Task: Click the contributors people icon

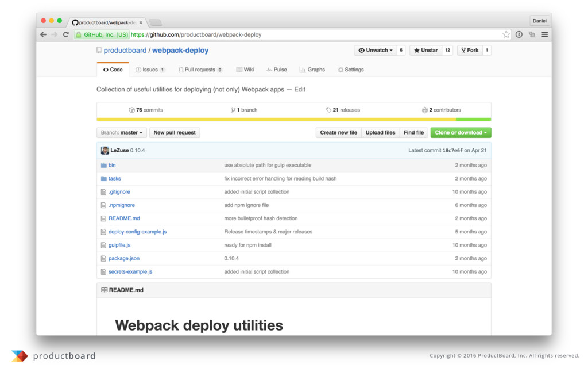Action: point(424,110)
